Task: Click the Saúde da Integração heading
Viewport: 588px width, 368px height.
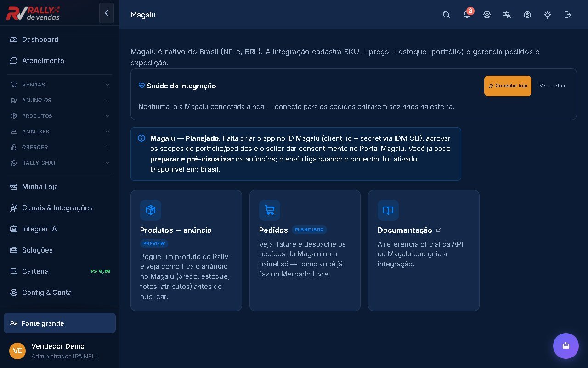Action: (181, 86)
